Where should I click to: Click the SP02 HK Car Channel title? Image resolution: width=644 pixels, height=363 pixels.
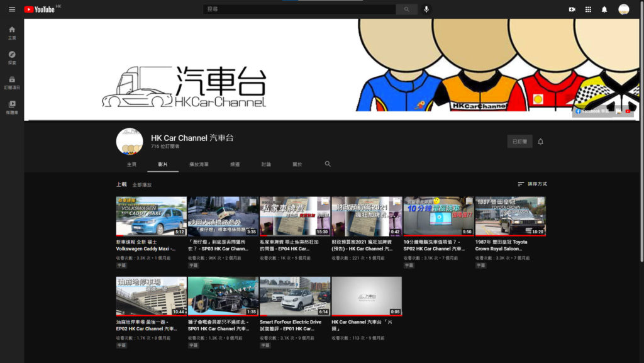434,245
